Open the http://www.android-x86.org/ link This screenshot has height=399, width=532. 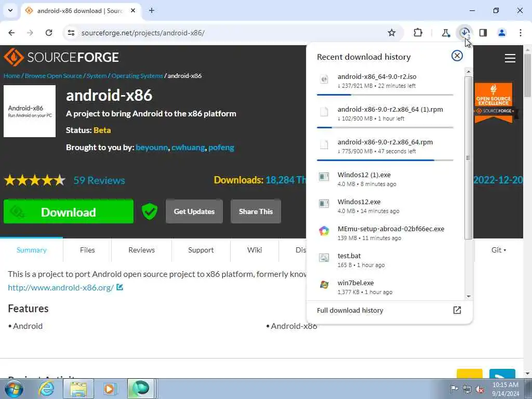point(61,288)
